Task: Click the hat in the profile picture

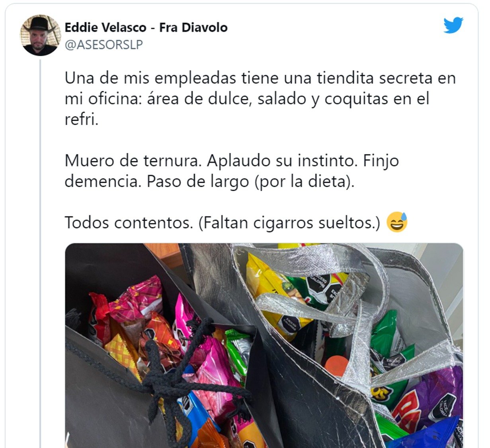Action: tap(39, 24)
